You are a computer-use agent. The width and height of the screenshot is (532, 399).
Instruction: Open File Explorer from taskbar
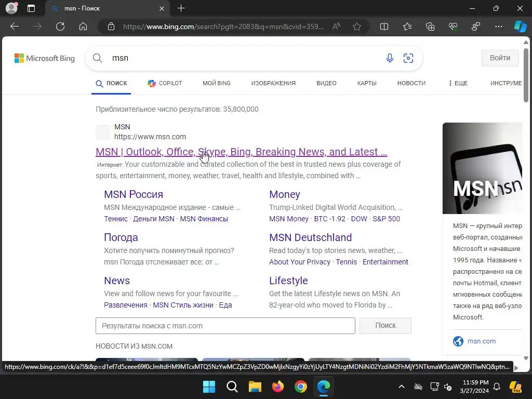coord(255,387)
